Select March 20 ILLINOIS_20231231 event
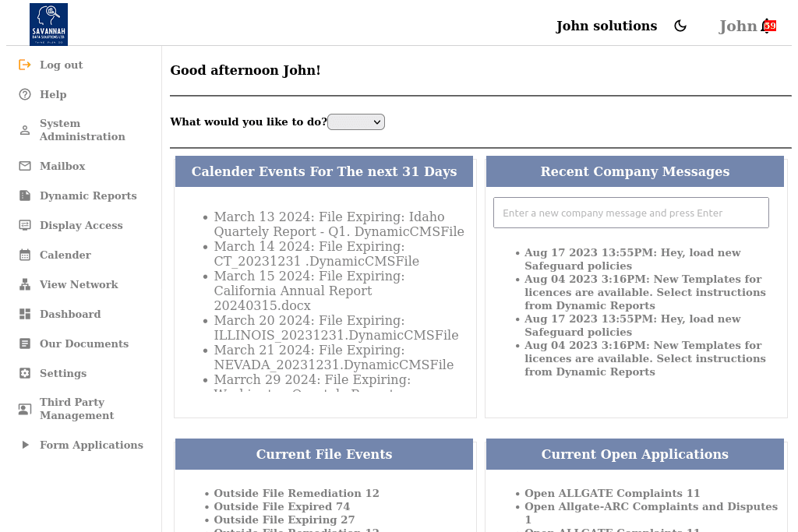Screen dimensions: 798x532 coord(336,328)
